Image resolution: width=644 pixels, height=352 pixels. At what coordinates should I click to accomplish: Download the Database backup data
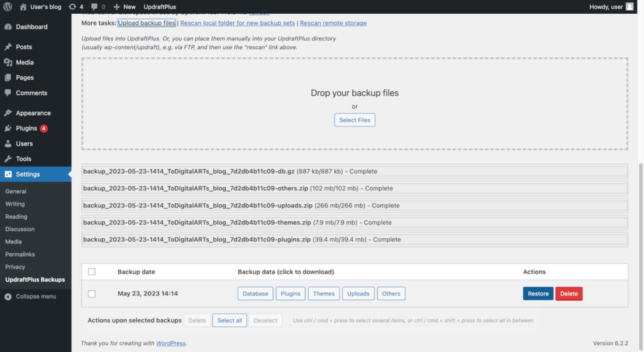[255, 294]
